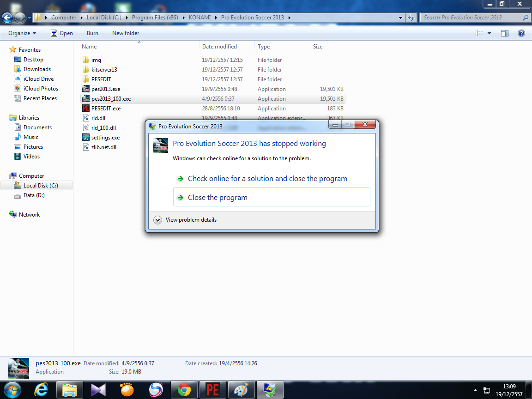This screenshot has height=399, width=532.
Task: Launch Internet Explorer from taskbar
Action: (x=41, y=390)
